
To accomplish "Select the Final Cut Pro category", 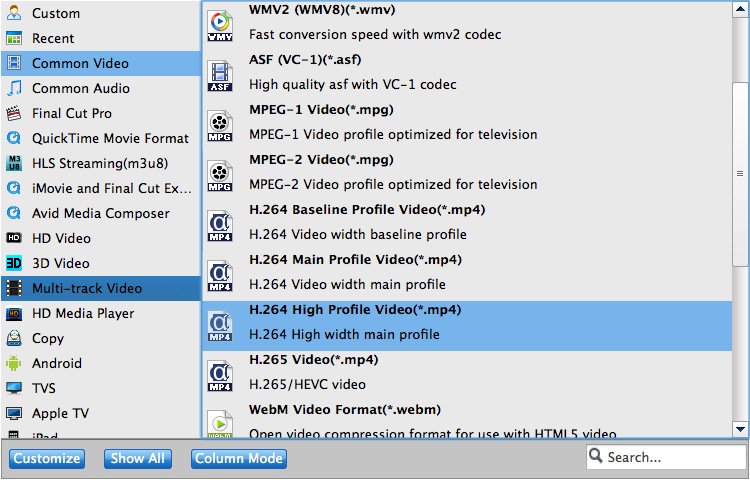I will (x=100, y=113).
